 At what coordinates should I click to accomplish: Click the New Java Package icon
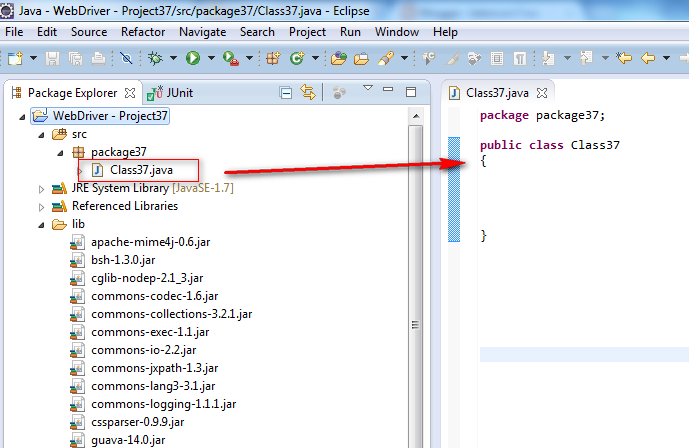(x=273, y=58)
